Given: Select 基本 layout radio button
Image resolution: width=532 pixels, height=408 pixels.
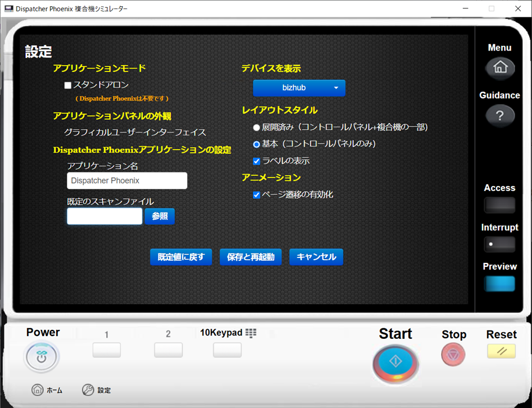Looking at the screenshot, I should pyautogui.click(x=257, y=144).
